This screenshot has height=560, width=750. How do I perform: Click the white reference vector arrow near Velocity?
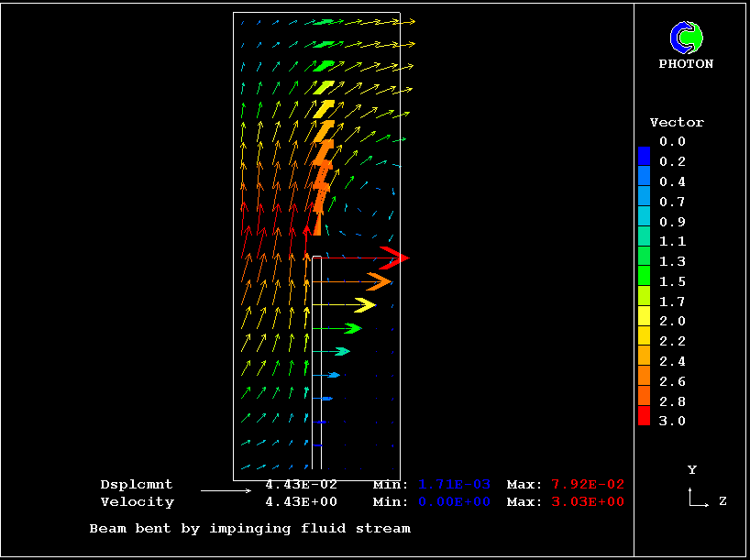[x=226, y=491]
